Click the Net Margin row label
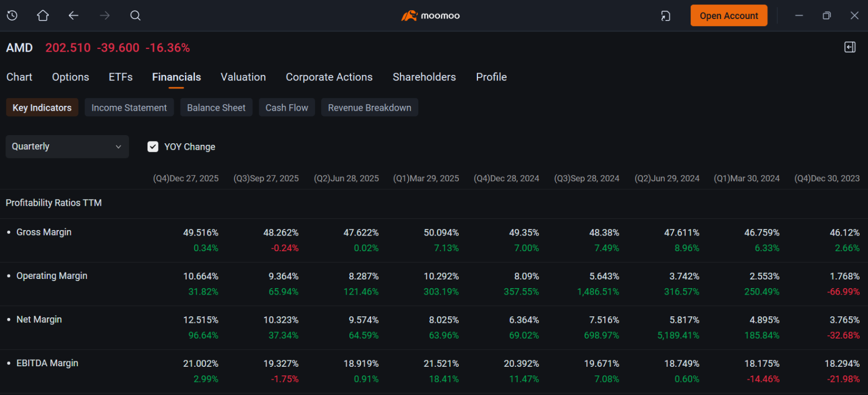Screen dimensions: 868x395 pos(39,320)
